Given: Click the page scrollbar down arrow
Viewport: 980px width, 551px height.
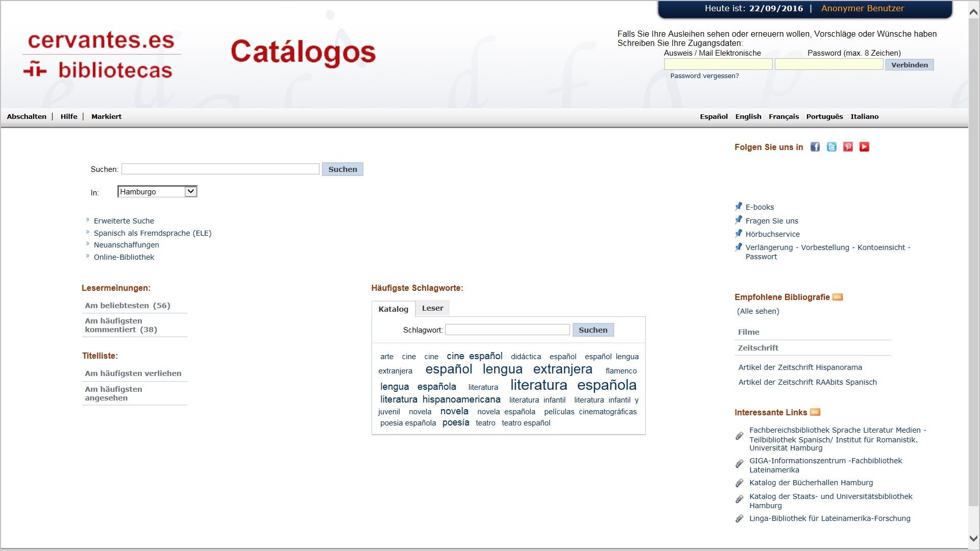Looking at the screenshot, I should tap(974, 538).
